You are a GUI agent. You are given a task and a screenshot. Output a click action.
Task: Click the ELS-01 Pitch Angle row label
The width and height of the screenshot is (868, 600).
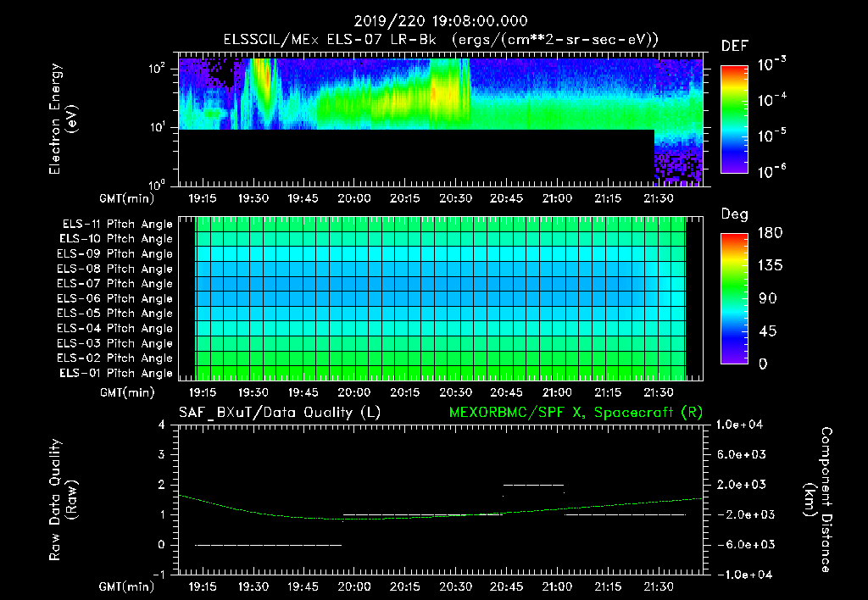click(116, 373)
